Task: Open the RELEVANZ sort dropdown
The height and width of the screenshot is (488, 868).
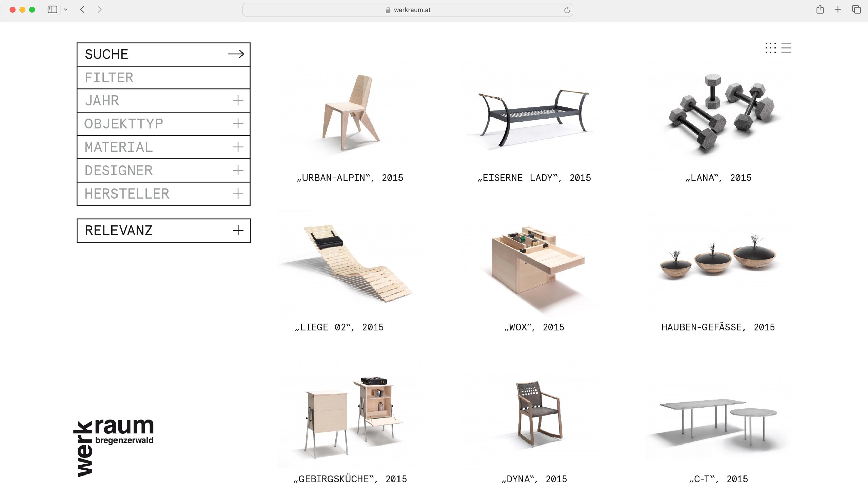Action: point(238,230)
